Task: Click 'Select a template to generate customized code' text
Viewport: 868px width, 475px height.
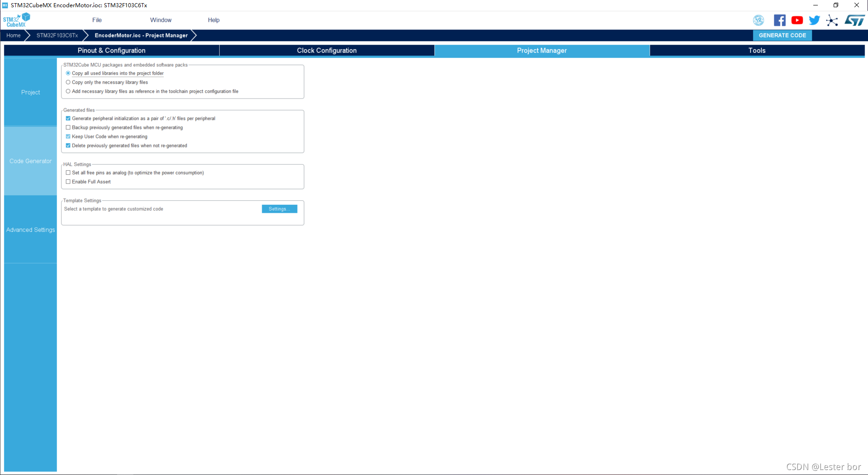Action: coord(113,209)
